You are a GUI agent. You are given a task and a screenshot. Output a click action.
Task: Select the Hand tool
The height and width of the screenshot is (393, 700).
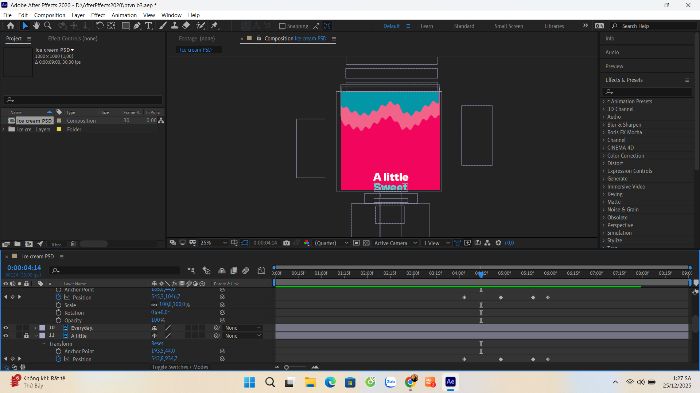click(x=36, y=26)
